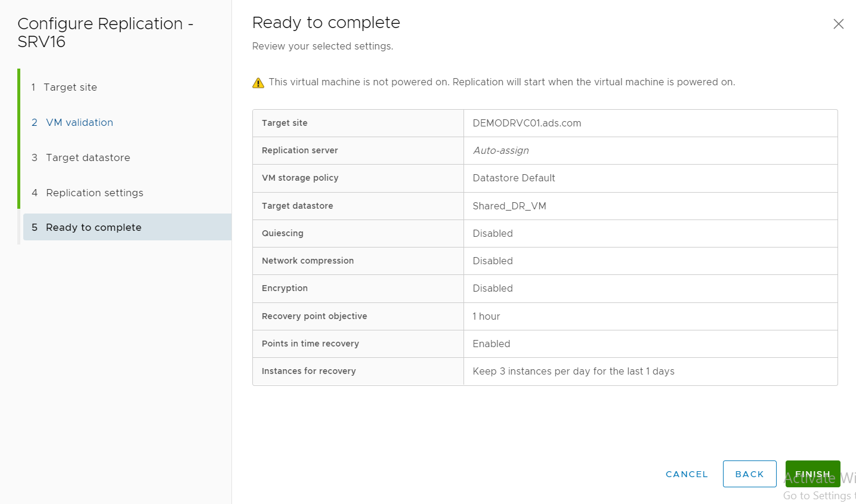The height and width of the screenshot is (504, 856).
Task: Click the Instances for recovery value text
Action: [x=573, y=372]
